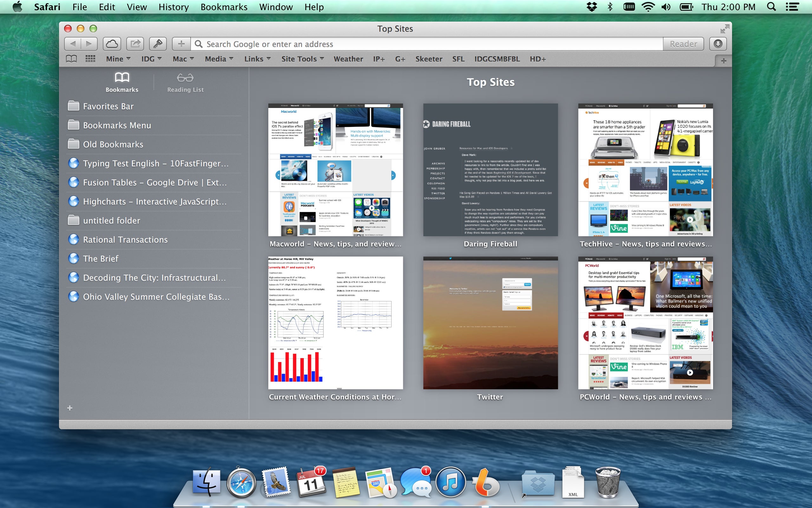Viewport: 812px width, 508px height.
Task: Open the Wi-Fi status menu
Action: coord(648,7)
